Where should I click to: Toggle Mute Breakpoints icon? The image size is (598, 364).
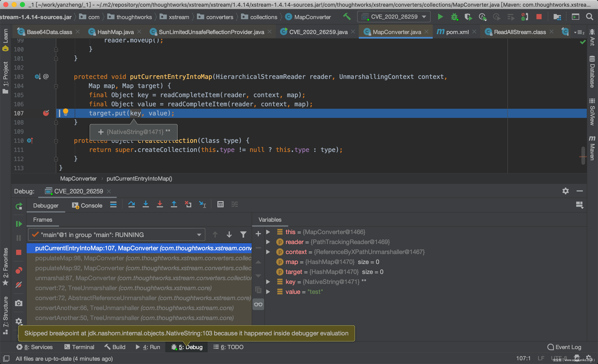point(19,285)
